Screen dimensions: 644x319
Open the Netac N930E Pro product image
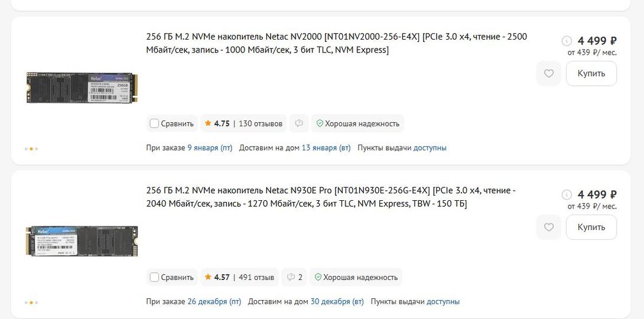click(82, 240)
